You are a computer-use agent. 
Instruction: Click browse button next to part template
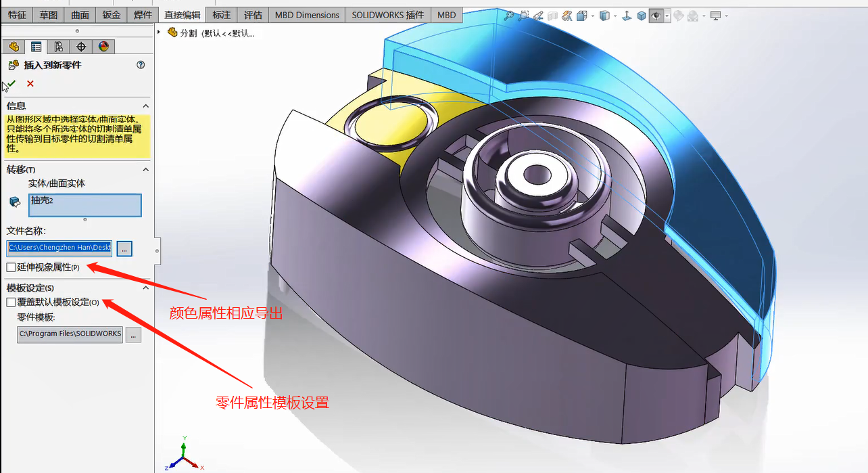(x=133, y=334)
